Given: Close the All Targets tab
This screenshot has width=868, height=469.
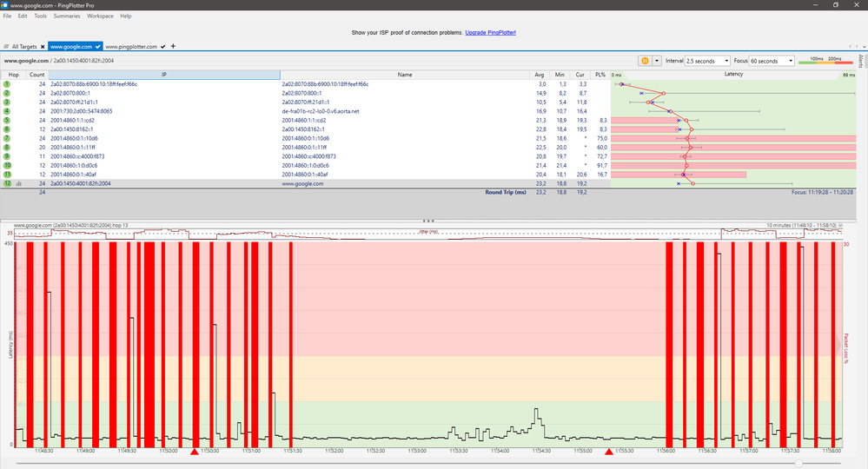Looking at the screenshot, I should pos(42,46).
